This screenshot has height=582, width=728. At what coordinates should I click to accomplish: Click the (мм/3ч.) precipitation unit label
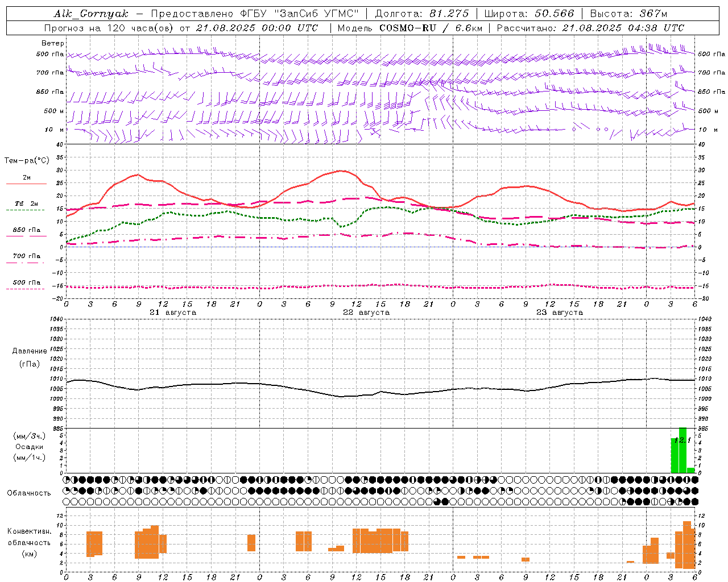(x=30, y=436)
